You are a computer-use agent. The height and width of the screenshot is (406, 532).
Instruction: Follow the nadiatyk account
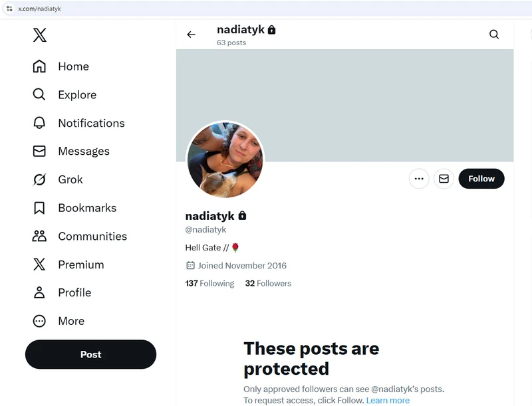click(x=481, y=179)
